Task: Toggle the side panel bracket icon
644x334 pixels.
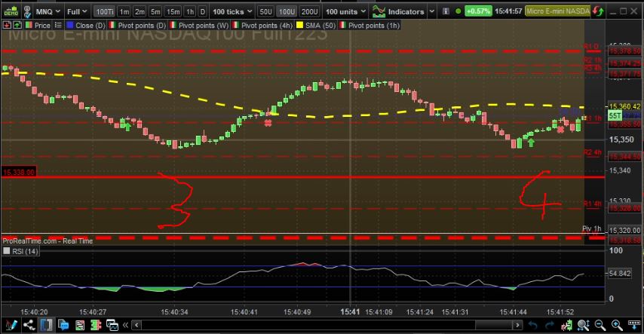Action: pyautogui.click(x=46, y=325)
